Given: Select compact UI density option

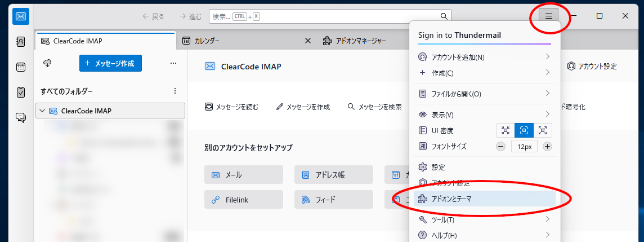Looking at the screenshot, I should [505, 130].
